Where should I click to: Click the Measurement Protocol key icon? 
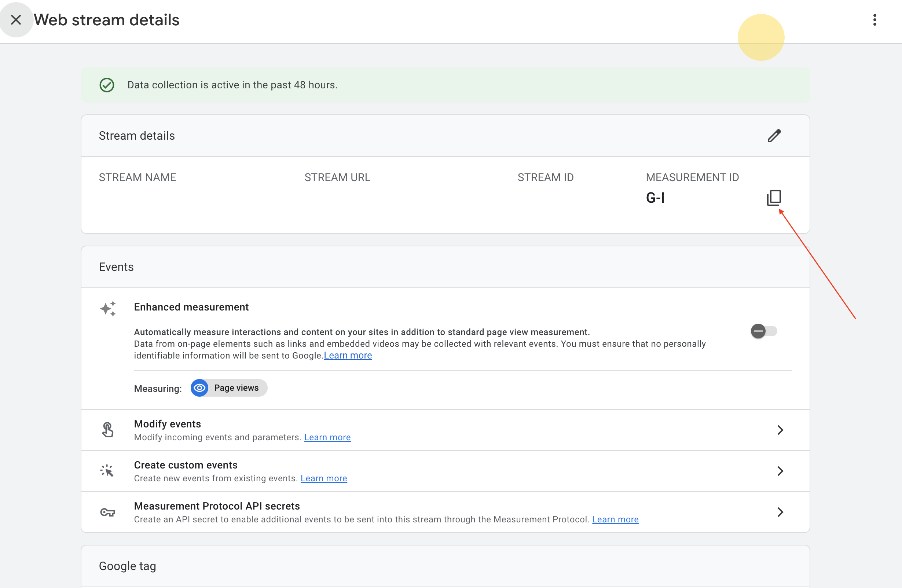tap(108, 512)
